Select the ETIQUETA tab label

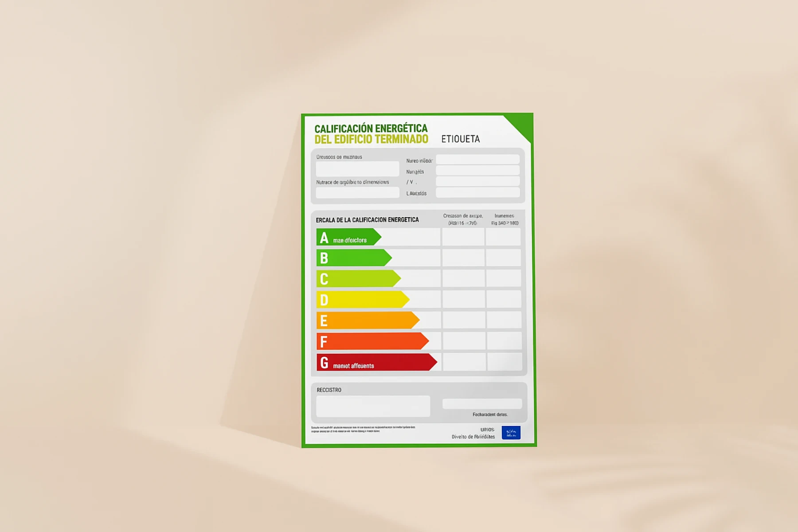460,139
